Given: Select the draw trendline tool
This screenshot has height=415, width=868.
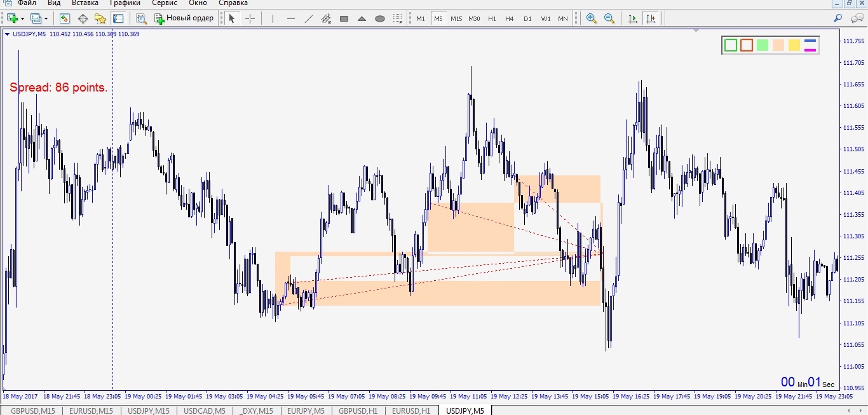Looking at the screenshot, I should [309, 18].
